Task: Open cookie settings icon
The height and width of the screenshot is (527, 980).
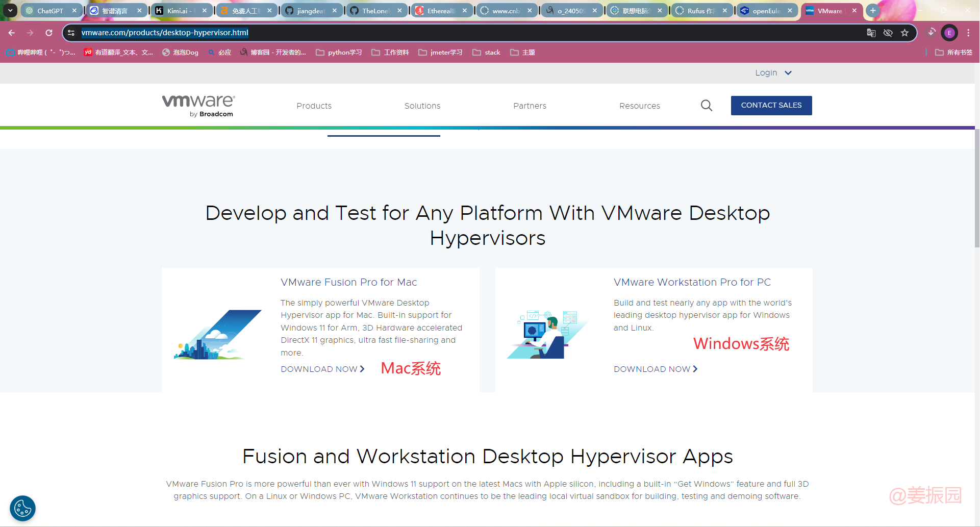Action: tap(23, 508)
